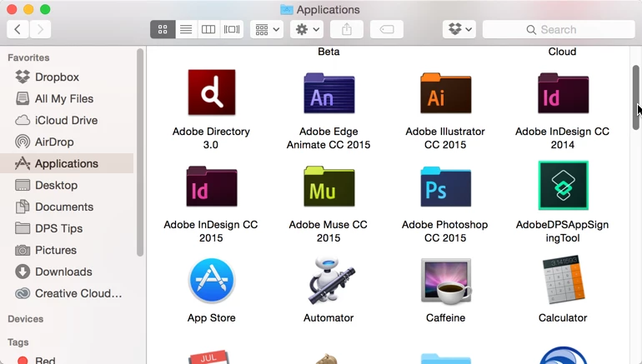Click the Caffeine name label
The image size is (642, 364).
tap(445, 318)
